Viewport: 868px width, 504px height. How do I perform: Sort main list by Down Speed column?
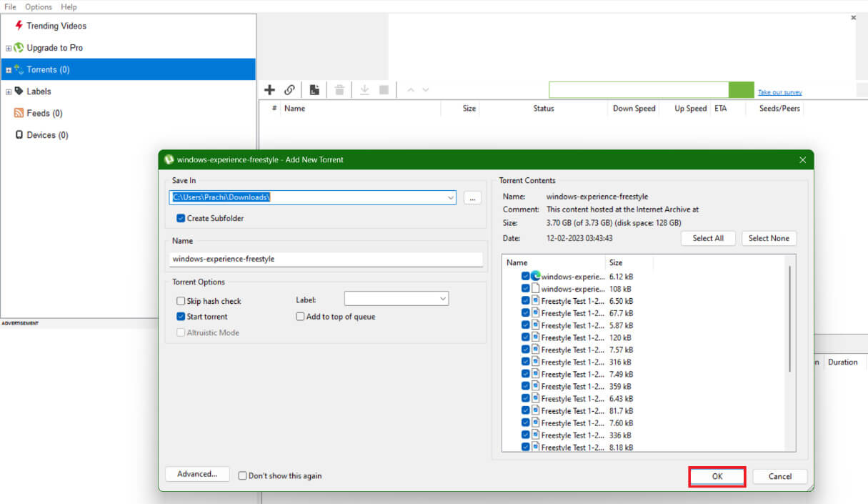point(634,109)
